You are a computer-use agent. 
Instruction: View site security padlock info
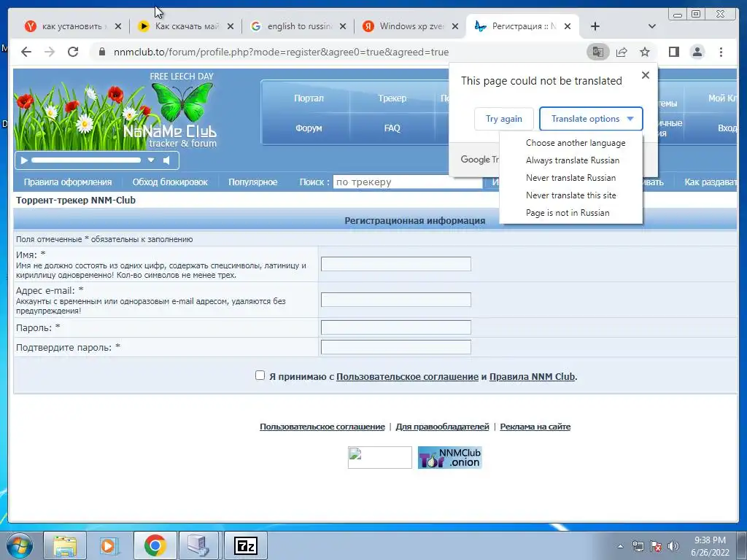102,52
